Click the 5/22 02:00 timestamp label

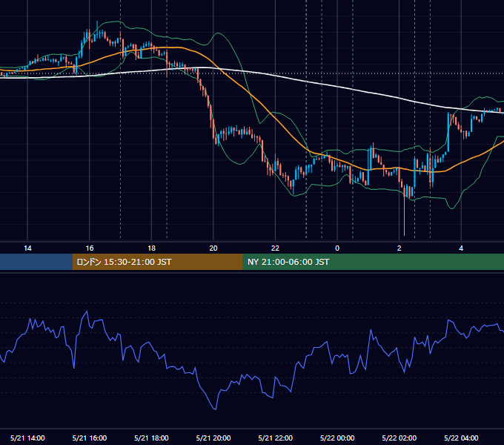[399, 438]
